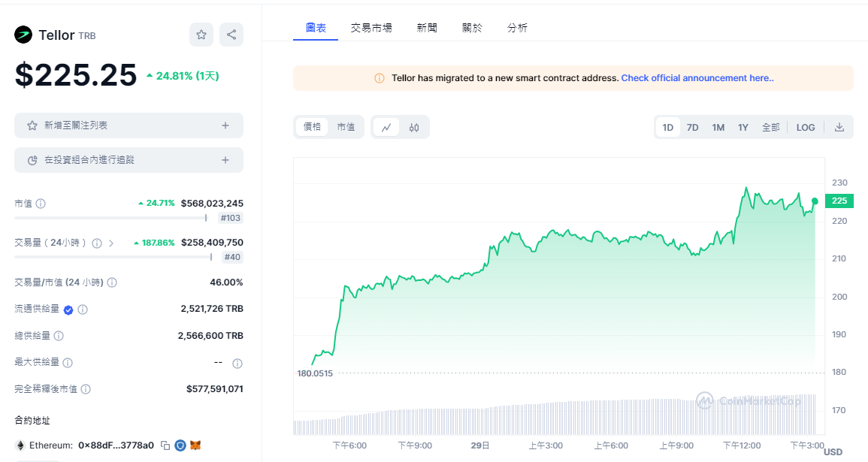Click the 29日 date label on the chart axis
This screenshot has width=868, height=462.
[x=480, y=445]
